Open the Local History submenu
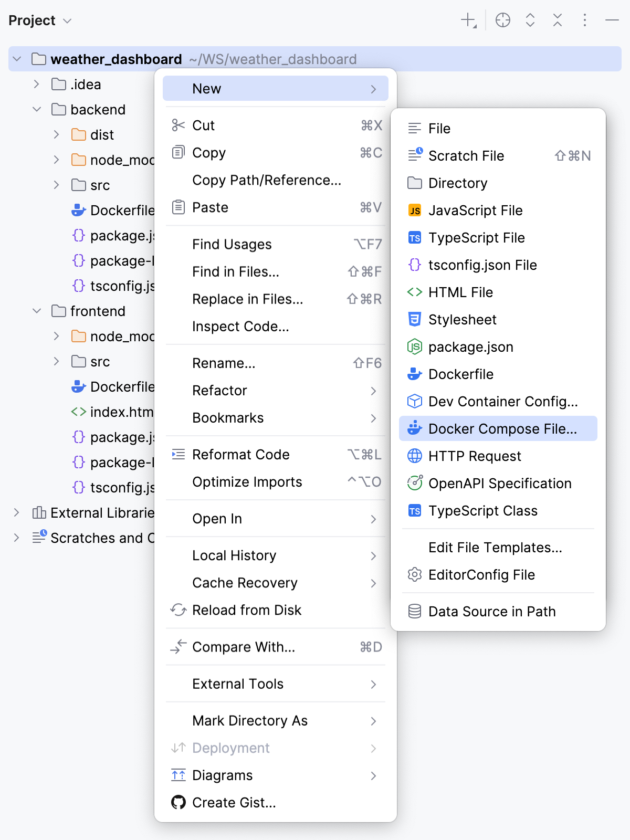 (276, 555)
